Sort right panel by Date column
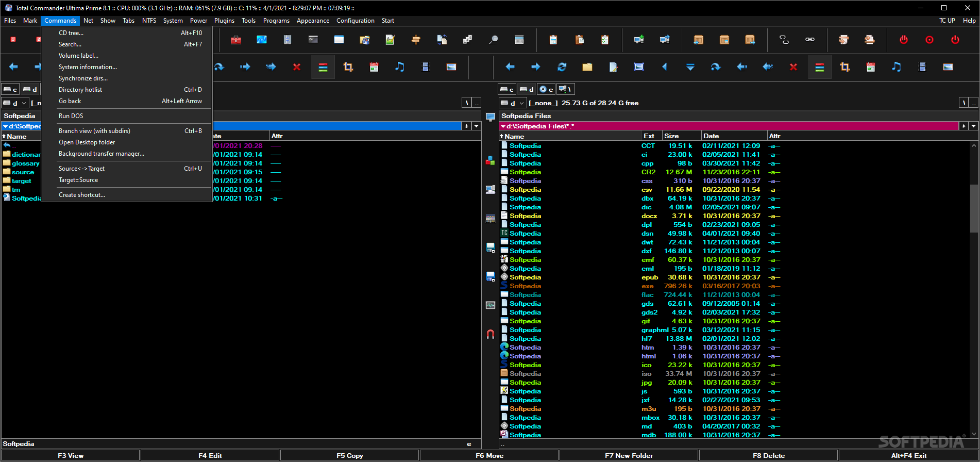 [734, 136]
